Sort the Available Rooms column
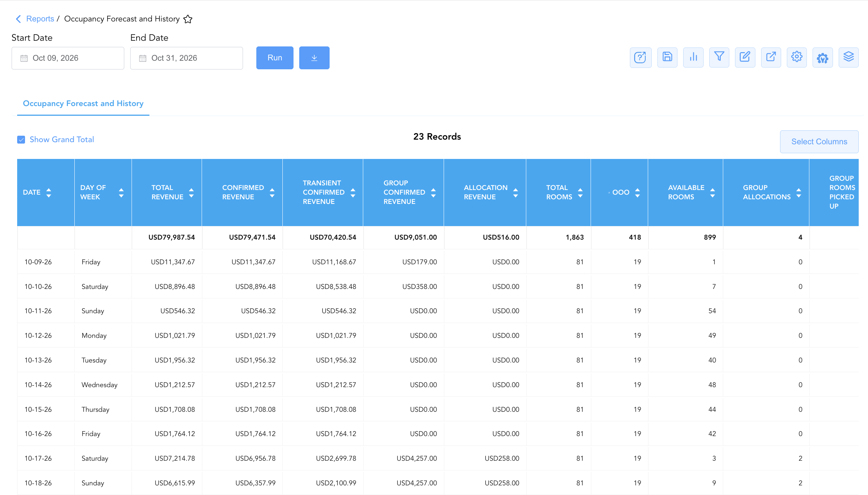This screenshot has width=868, height=495. click(712, 192)
